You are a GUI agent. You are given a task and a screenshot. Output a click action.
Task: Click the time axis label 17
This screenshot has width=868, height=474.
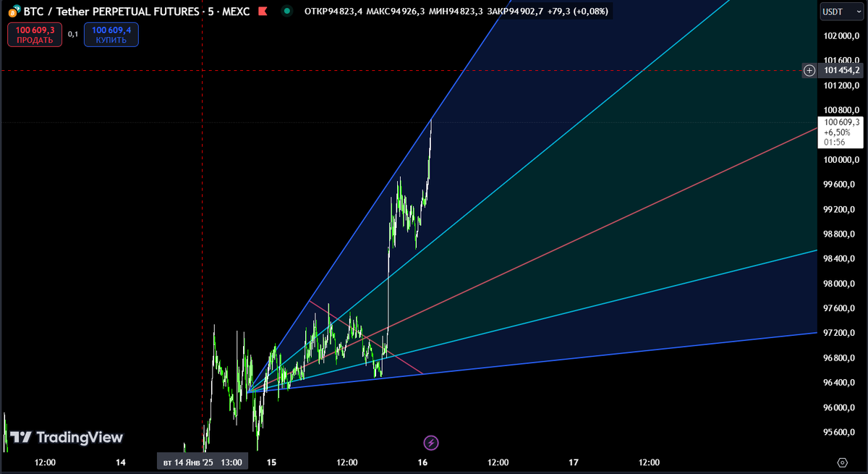(574, 462)
